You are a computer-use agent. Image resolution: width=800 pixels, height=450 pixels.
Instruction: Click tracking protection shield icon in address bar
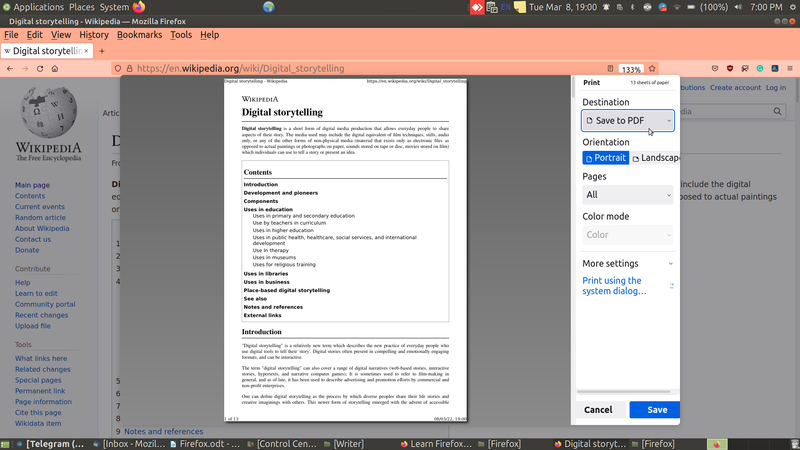(x=118, y=68)
